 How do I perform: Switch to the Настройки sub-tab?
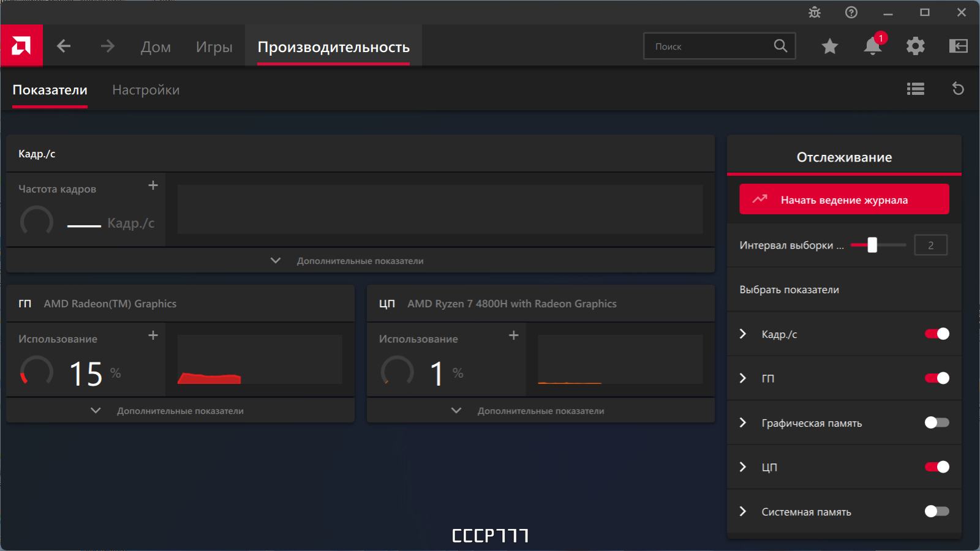(146, 90)
